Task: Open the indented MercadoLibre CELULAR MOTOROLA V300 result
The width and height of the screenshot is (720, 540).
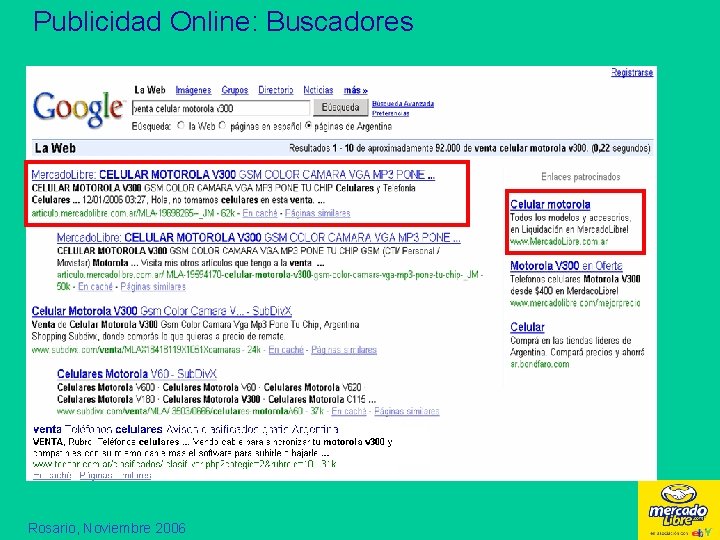Action: (259, 238)
